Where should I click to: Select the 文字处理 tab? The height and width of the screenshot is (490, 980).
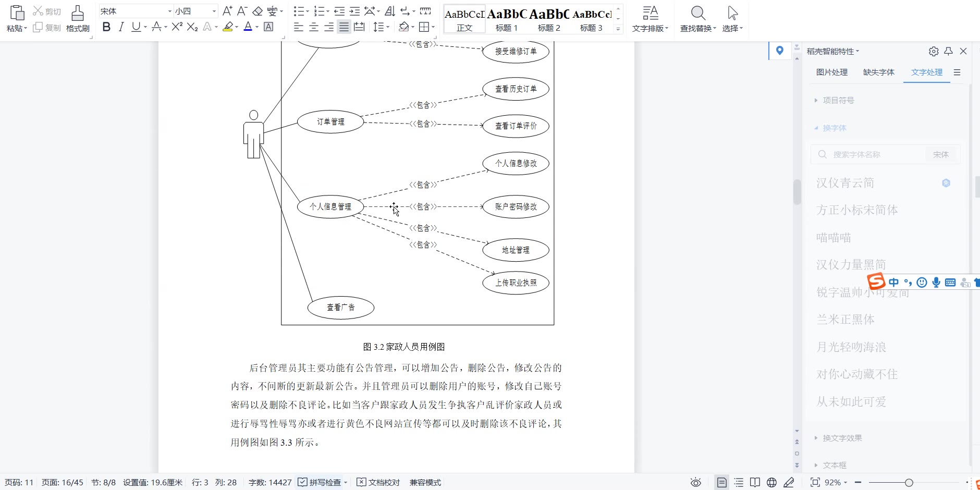pyautogui.click(x=927, y=72)
